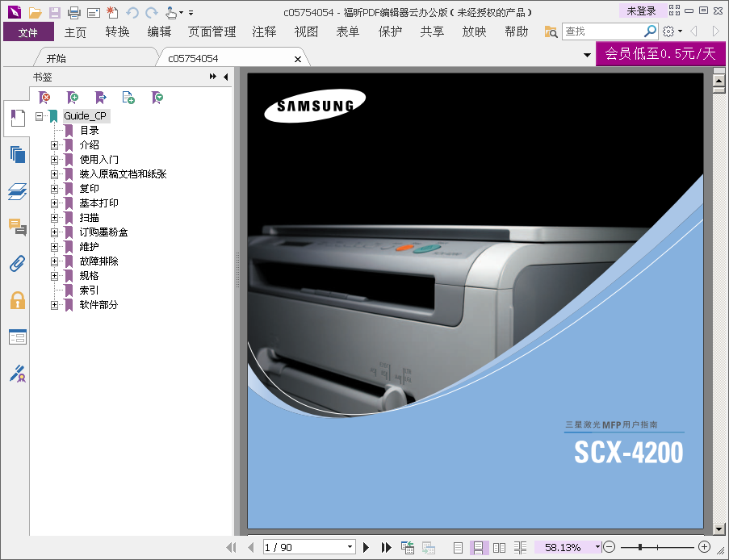Select the 软件部分 bookmark
729x560 pixels.
(98, 305)
